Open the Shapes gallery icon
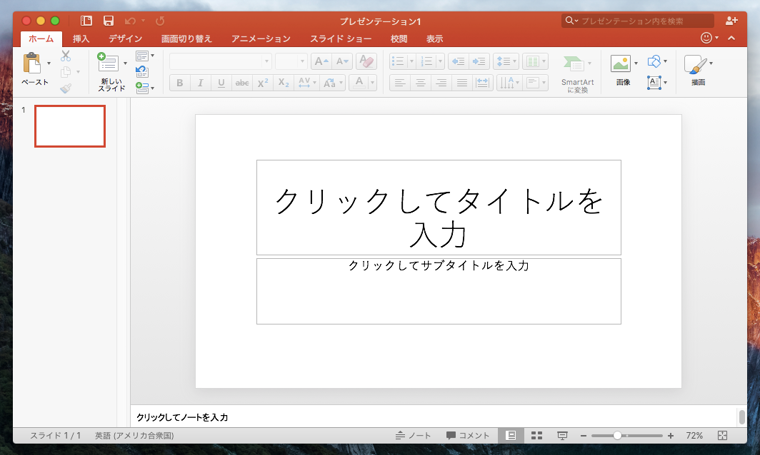The height and width of the screenshot is (455, 760). pyautogui.click(x=654, y=61)
